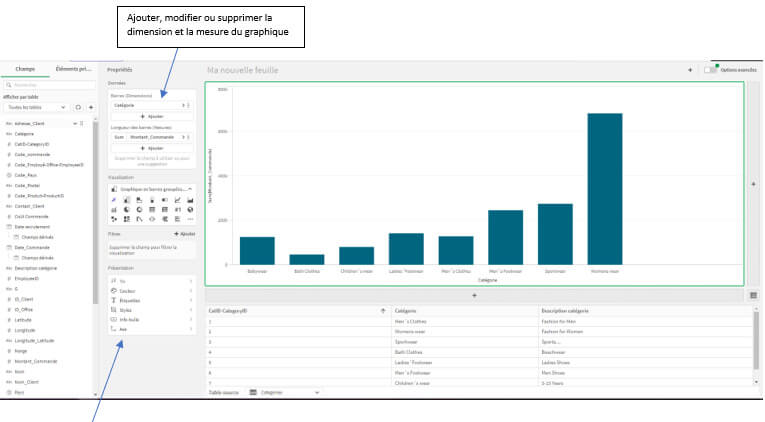Switch to the Éléments principaux tab

click(x=74, y=69)
